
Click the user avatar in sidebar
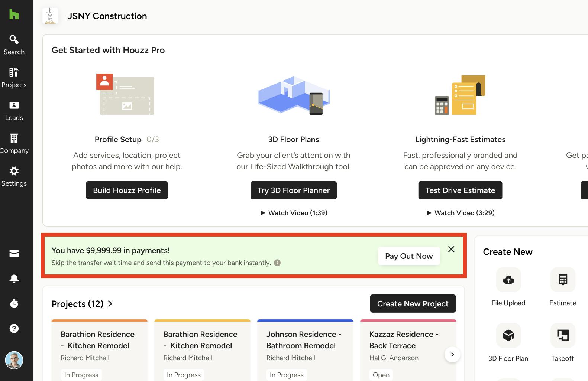point(14,360)
